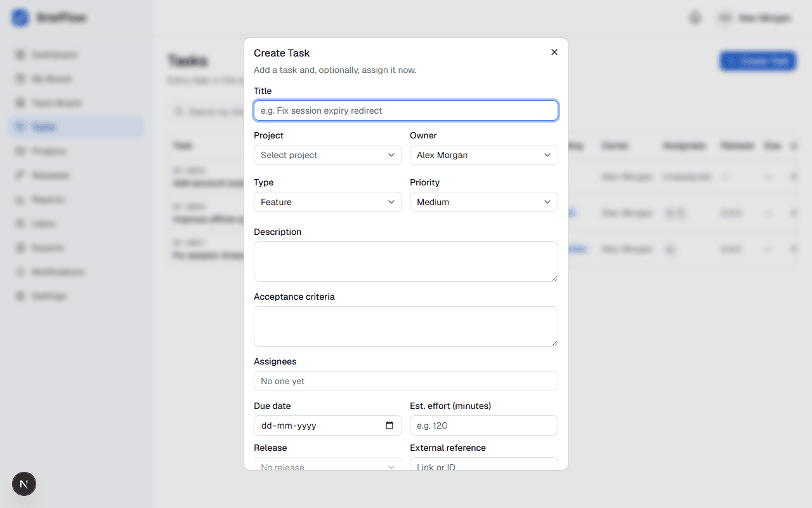
Task: Open the Owner dropdown showing Alex Morgan
Action: click(x=484, y=155)
